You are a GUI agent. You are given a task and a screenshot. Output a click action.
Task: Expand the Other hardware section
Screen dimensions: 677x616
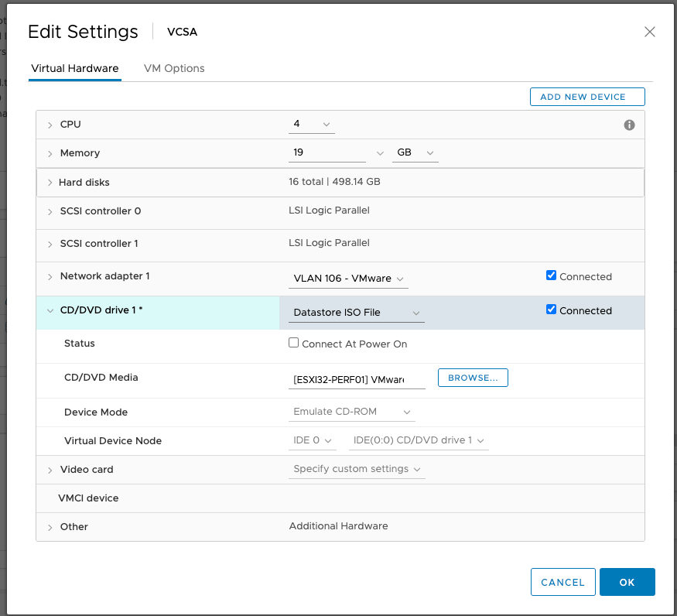tap(50, 527)
